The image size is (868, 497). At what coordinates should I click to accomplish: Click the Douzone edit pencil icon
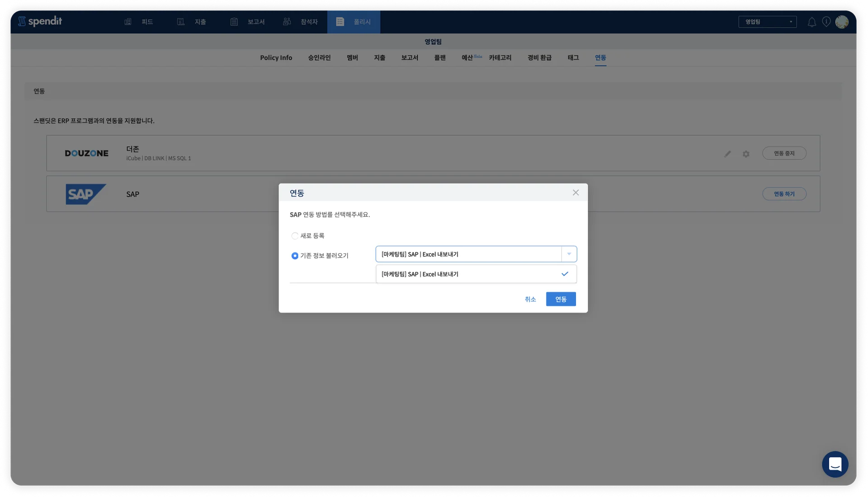click(727, 154)
